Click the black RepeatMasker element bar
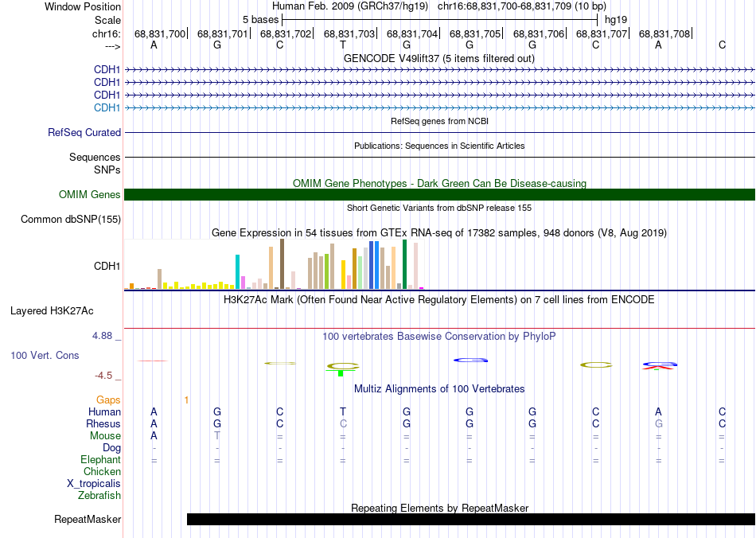Screen dimensions: 756x538 coord(470,520)
